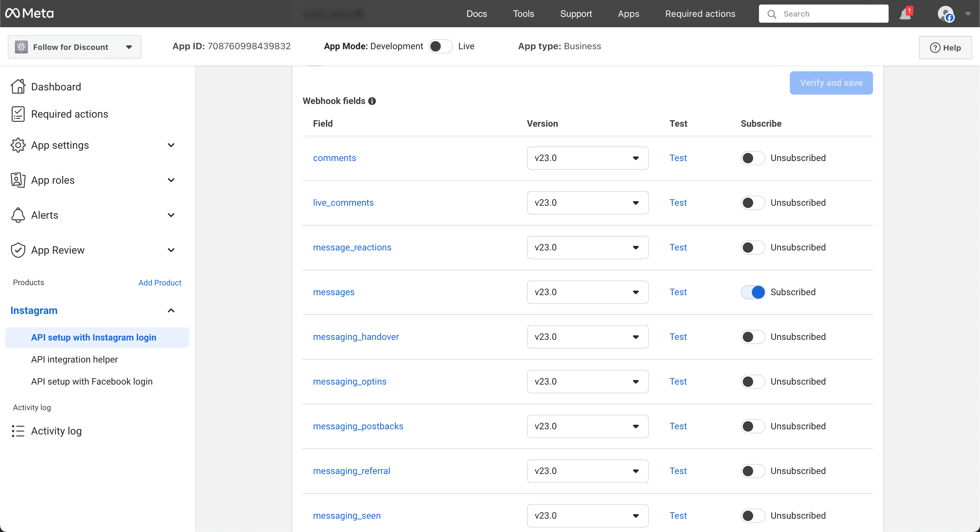Subscribe to the messaging_optins field
The height and width of the screenshot is (532, 980).
(x=752, y=381)
